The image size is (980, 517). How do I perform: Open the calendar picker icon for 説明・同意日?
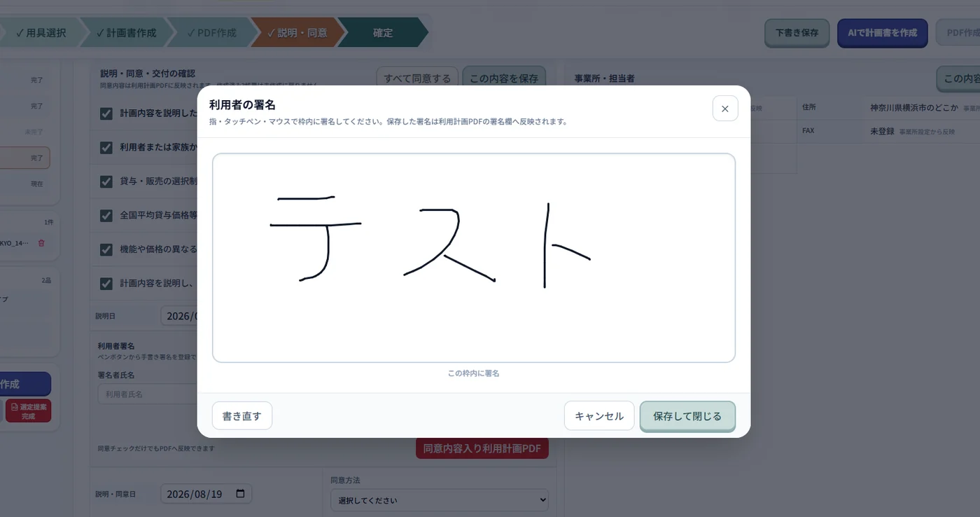(x=240, y=493)
